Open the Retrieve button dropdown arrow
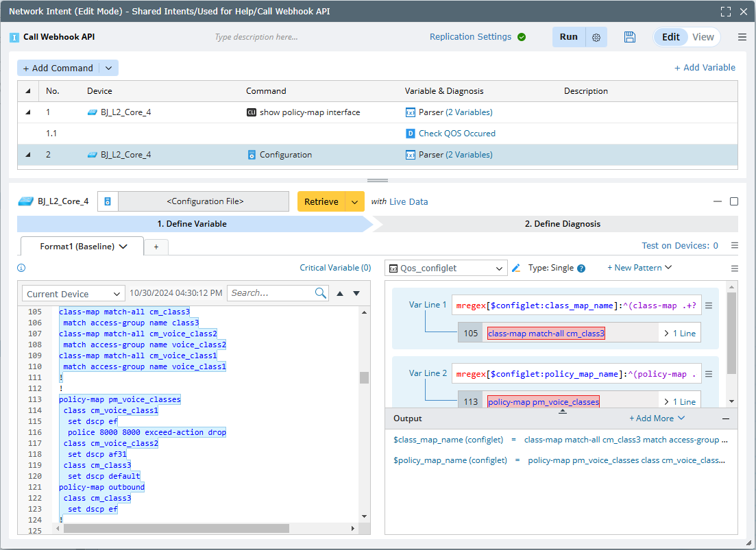756x550 pixels. click(354, 201)
